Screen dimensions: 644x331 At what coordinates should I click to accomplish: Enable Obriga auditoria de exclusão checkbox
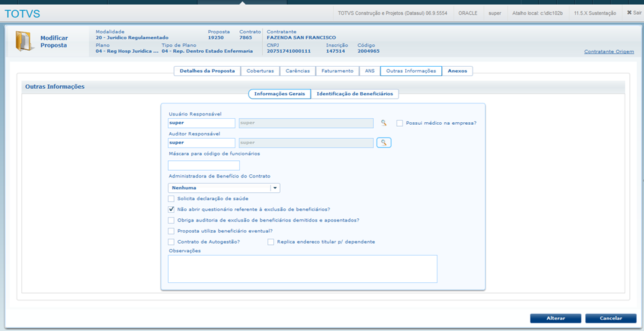171,220
